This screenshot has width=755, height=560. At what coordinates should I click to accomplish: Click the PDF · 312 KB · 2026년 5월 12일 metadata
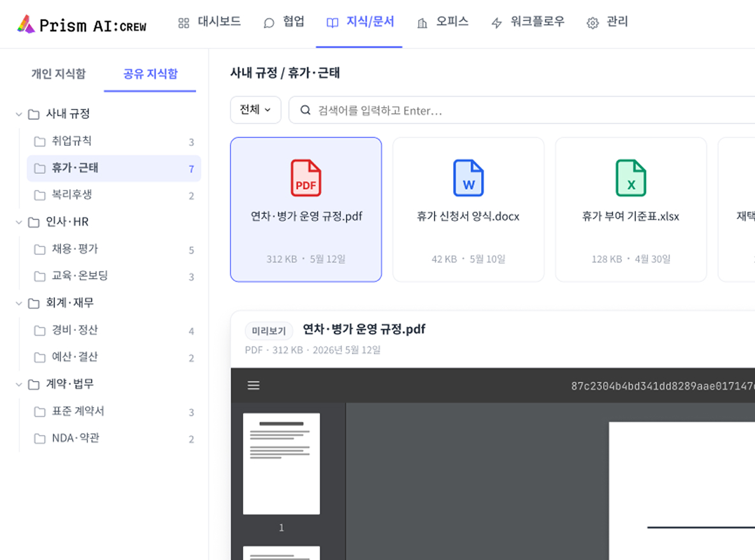[312, 350]
